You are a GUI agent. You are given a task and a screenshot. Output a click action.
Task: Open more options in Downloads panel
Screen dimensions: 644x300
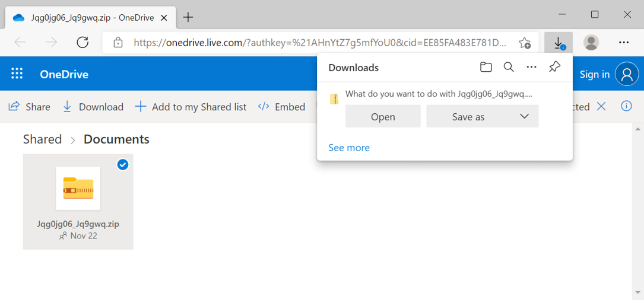(531, 68)
